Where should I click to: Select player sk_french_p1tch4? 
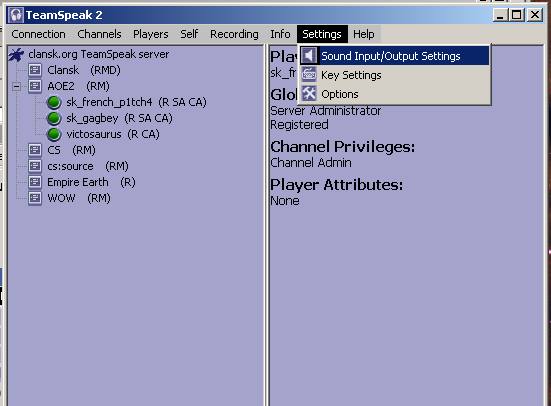point(136,102)
